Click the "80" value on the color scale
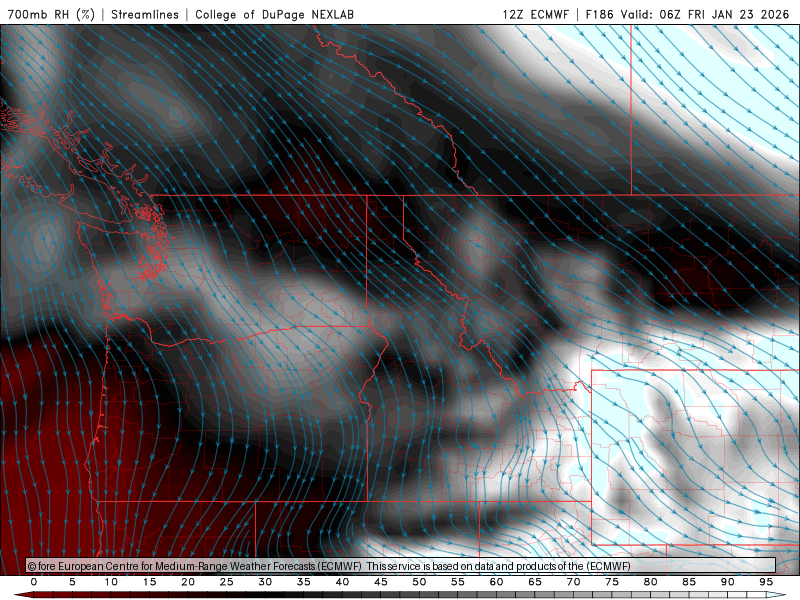This screenshot has height=600, width=800. pyautogui.click(x=650, y=582)
